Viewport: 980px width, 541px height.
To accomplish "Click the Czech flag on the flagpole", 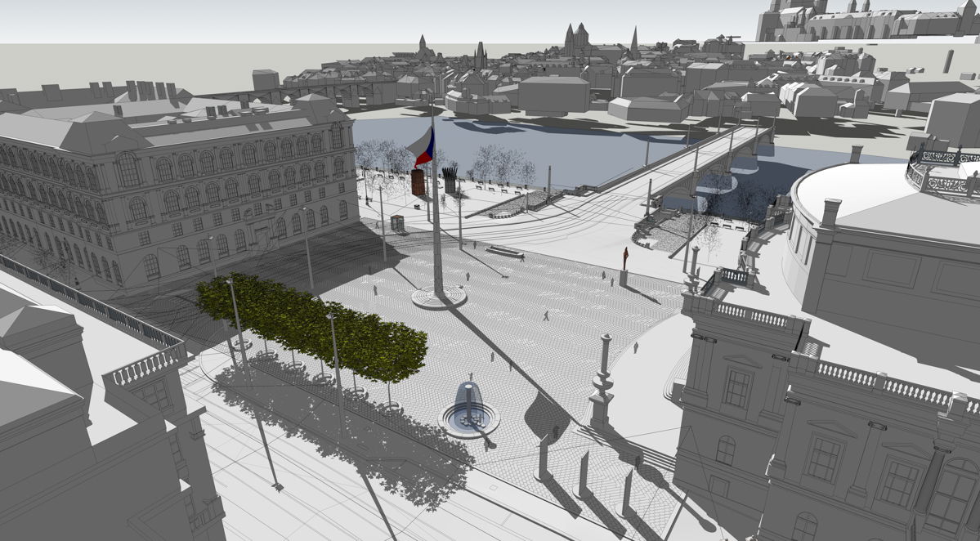I will 423,147.
